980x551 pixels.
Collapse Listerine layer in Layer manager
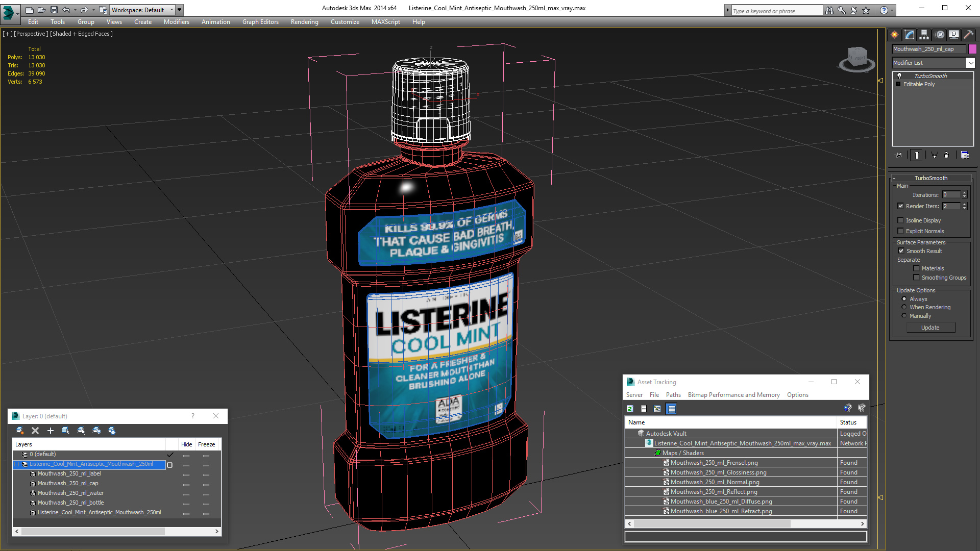(x=16, y=464)
